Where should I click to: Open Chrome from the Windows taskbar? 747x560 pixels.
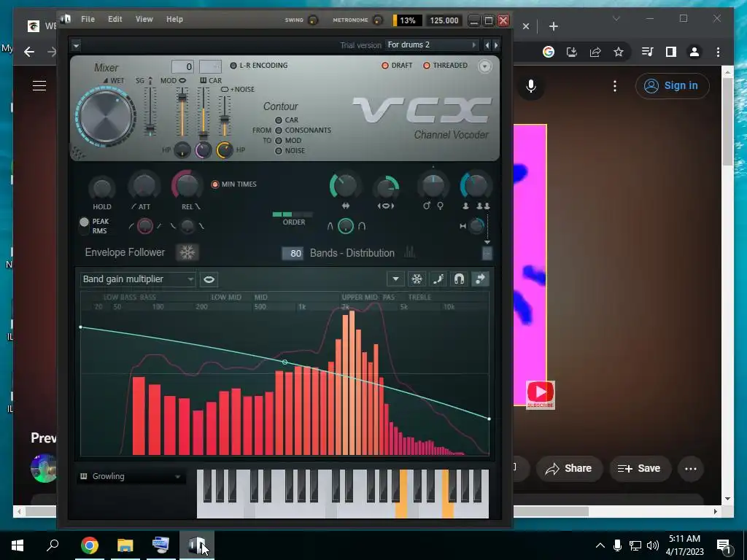pos(90,545)
